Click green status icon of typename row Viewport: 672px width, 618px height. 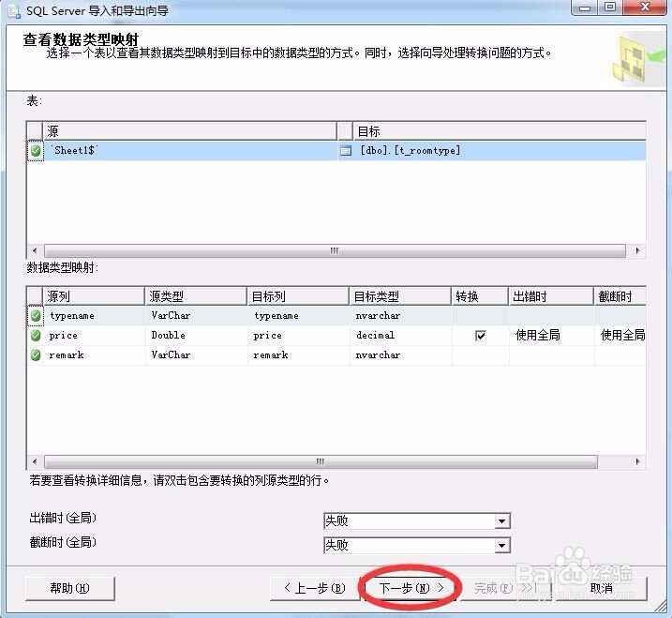pyautogui.click(x=36, y=316)
